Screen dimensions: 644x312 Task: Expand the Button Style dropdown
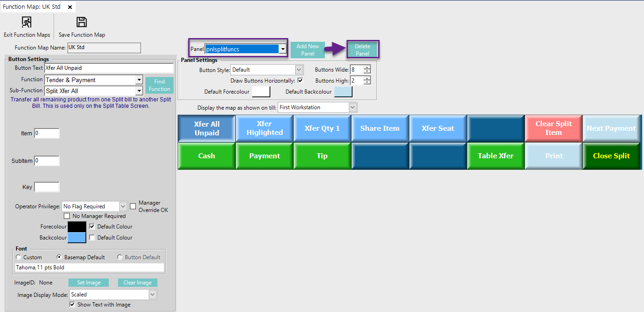(x=299, y=70)
